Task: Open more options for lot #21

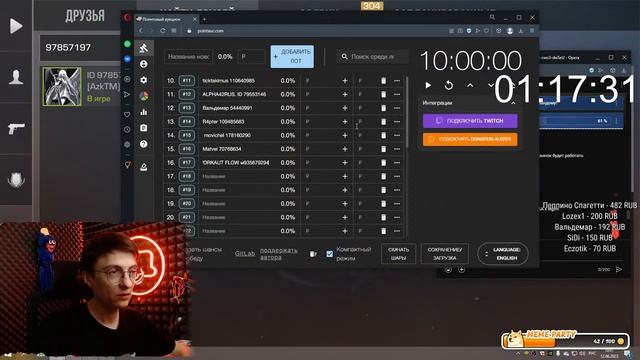Action: 397,217
